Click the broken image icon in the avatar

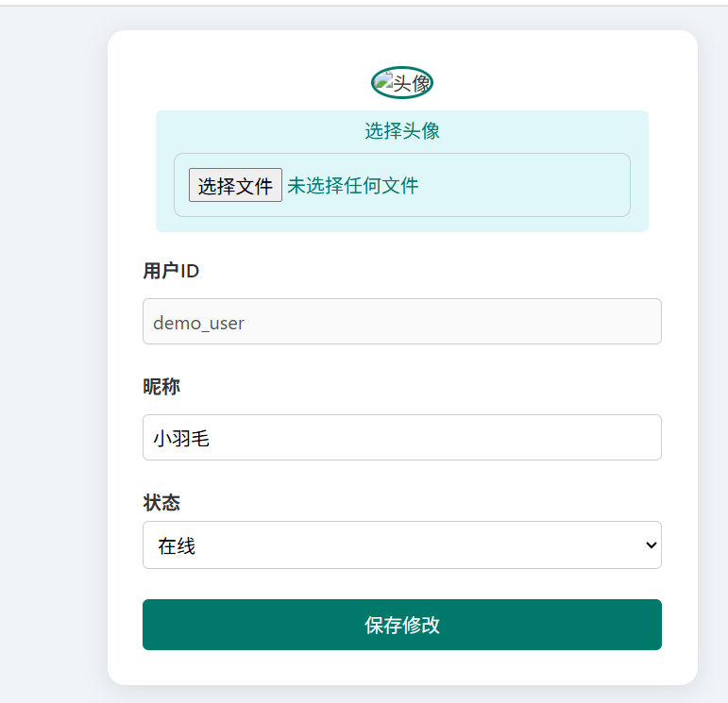(384, 82)
